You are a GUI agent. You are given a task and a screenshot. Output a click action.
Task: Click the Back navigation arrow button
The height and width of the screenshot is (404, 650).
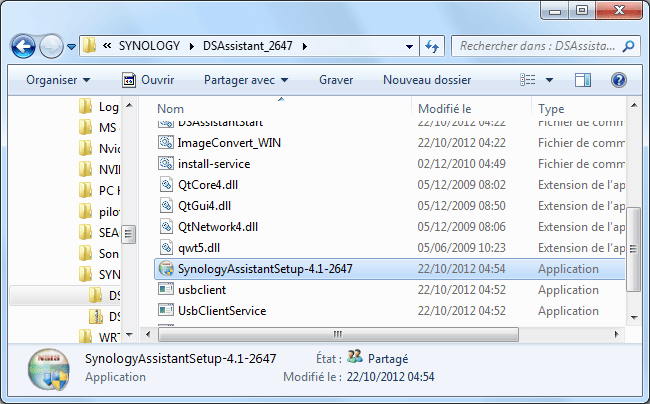click(24, 47)
